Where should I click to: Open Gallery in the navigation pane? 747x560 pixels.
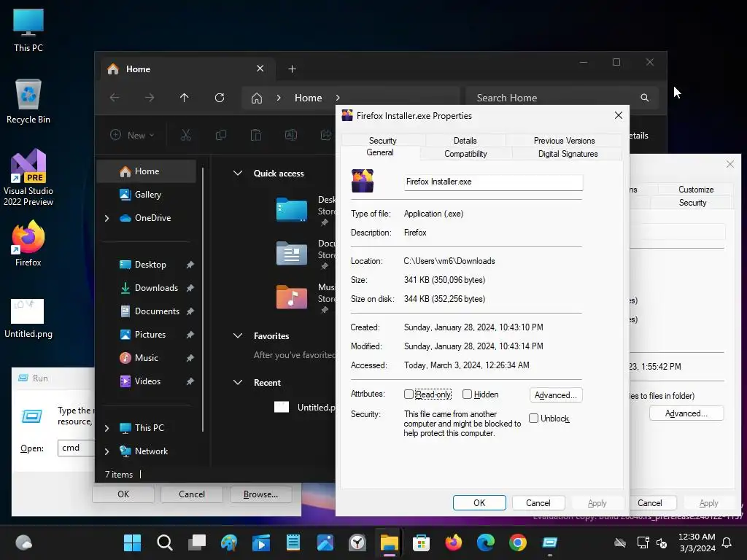click(x=146, y=195)
